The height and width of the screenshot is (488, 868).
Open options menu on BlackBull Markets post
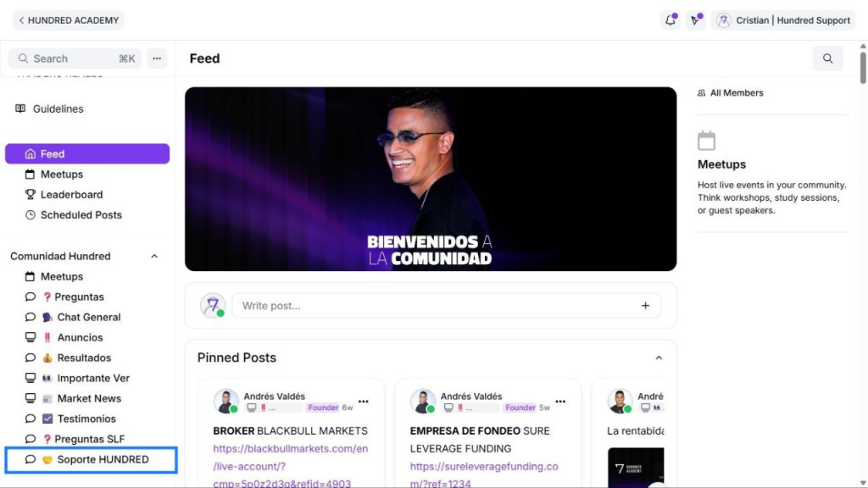363,402
